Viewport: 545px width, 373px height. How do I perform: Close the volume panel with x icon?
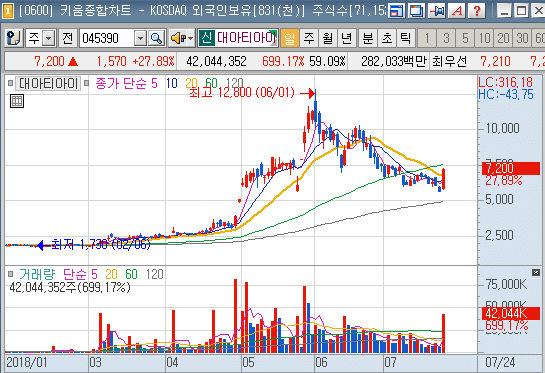pyautogui.click(x=536, y=272)
